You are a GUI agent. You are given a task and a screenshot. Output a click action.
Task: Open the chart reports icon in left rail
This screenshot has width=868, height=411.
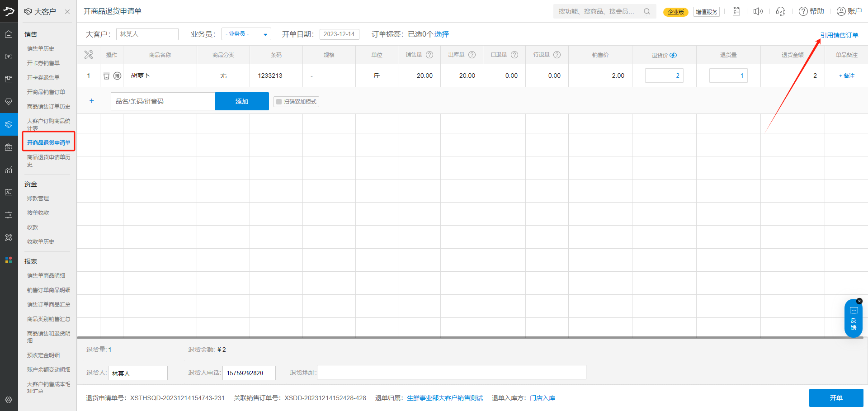tap(9, 170)
